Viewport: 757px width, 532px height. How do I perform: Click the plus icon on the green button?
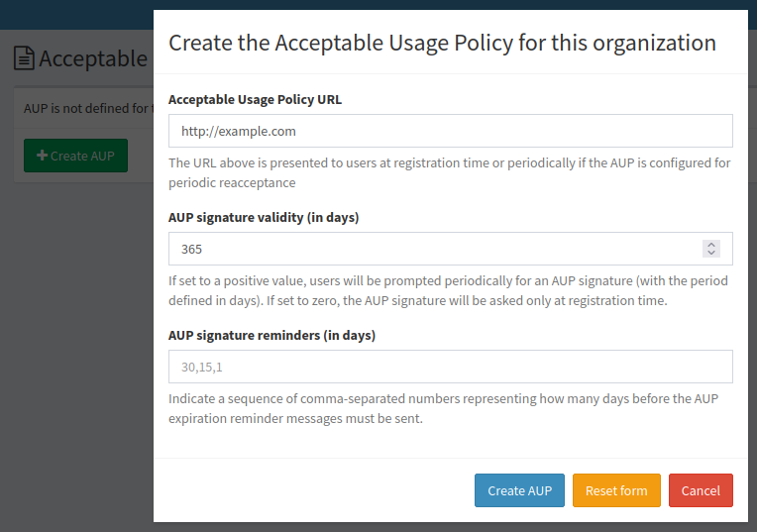coord(42,156)
